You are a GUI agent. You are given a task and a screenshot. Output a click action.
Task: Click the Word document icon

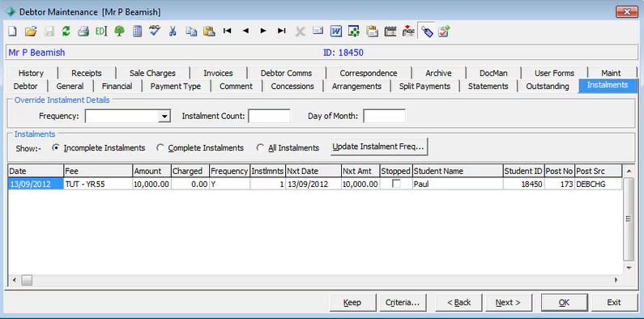pos(336,32)
